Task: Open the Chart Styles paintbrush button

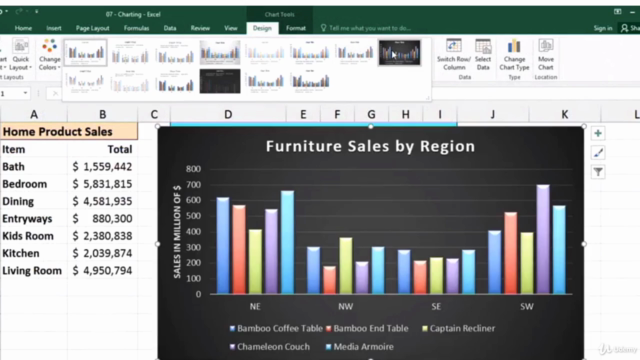Action: (598, 153)
